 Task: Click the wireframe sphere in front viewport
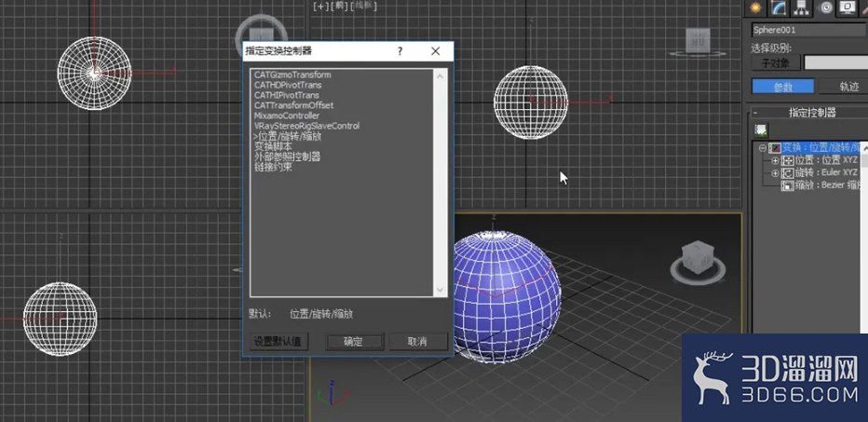click(530, 102)
